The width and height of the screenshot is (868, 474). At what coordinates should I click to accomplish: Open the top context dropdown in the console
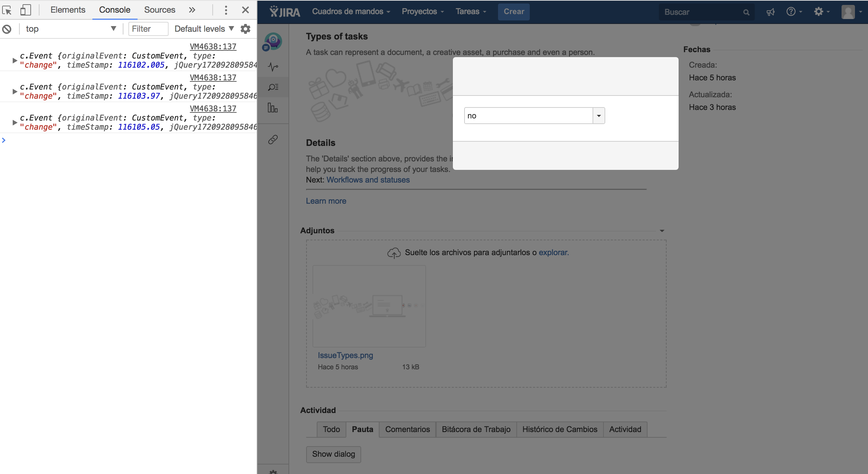pos(71,29)
